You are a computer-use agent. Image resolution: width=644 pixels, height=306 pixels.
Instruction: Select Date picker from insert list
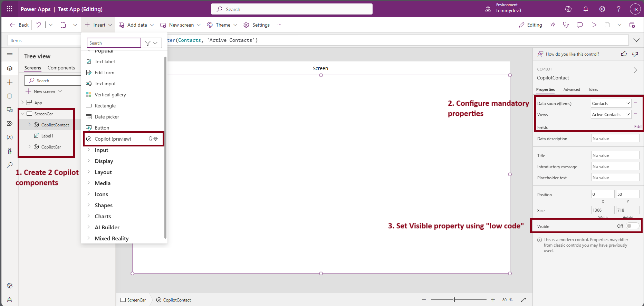pyautogui.click(x=107, y=117)
